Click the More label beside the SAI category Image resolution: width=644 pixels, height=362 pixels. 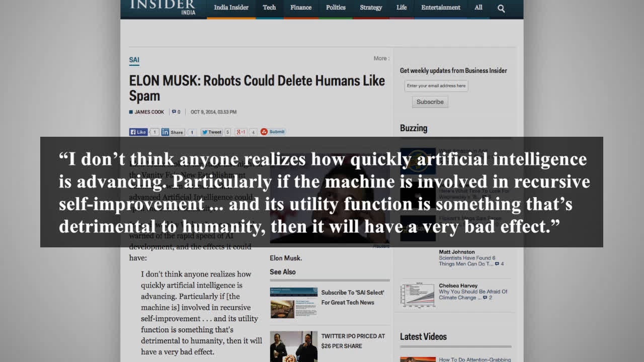tap(381, 58)
